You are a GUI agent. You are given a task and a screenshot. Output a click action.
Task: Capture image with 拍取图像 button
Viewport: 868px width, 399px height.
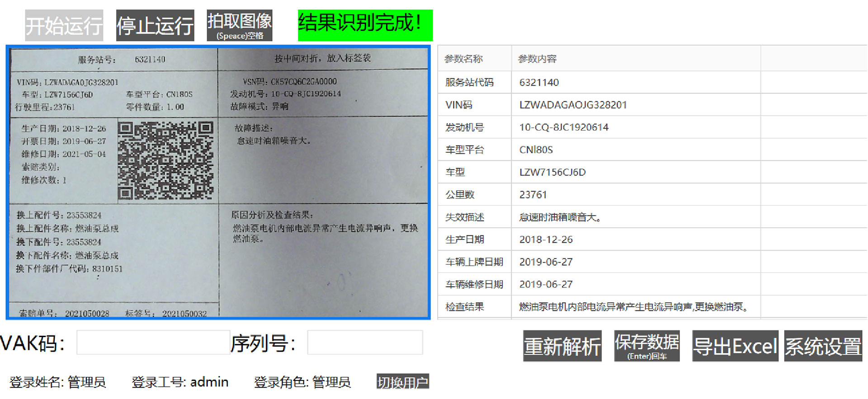(x=239, y=25)
